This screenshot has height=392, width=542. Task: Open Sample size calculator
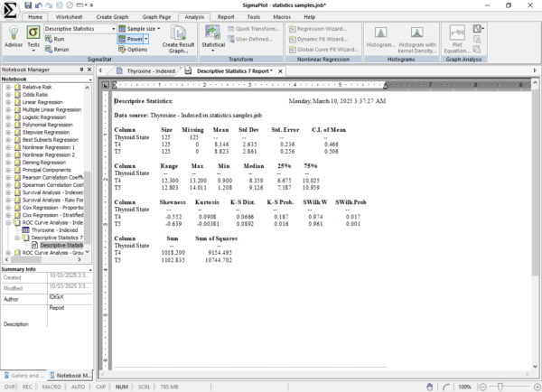coord(139,29)
